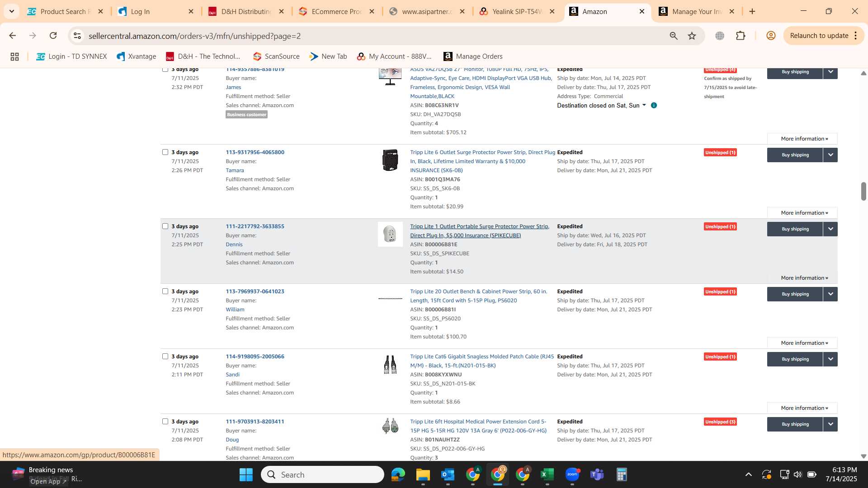868x488 pixels.
Task: Expand Buy shipping dropdown for Dennis's order
Action: [x=830, y=229]
